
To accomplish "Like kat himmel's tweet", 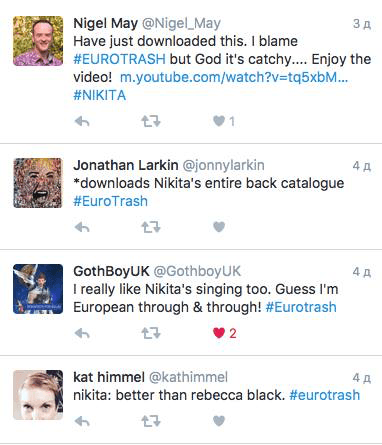I will tap(219, 421).
